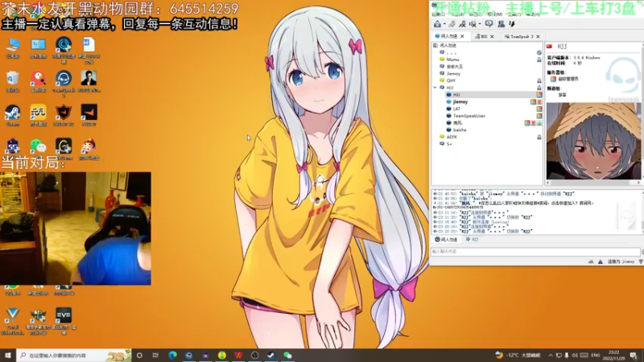Select TeamSpeakUser in channel list

[469, 116]
